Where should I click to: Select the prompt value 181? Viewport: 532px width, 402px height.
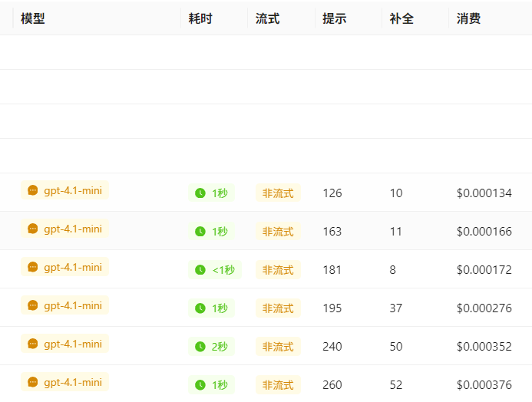(332, 270)
